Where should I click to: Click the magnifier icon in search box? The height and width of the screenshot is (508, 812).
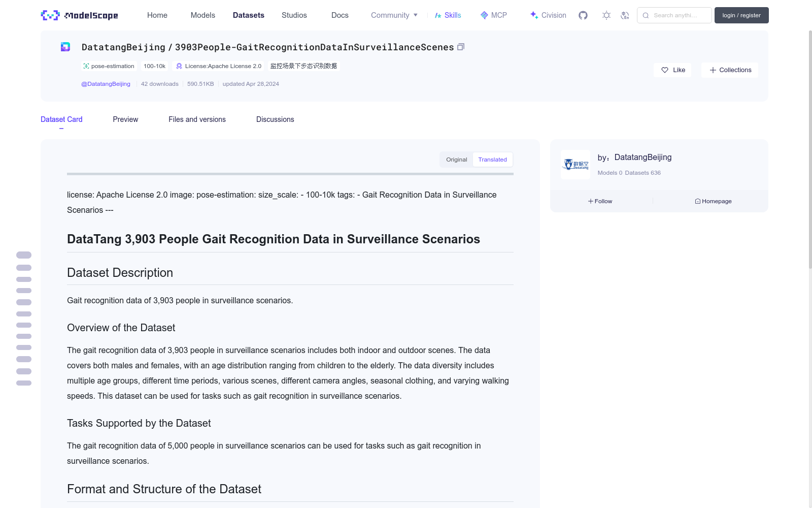click(646, 15)
